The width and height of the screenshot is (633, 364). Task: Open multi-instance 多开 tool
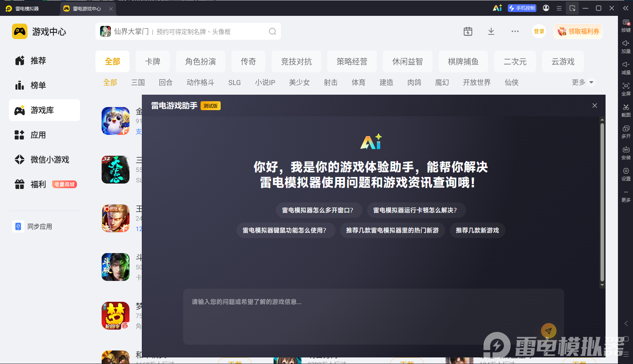pyautogui.click(x=626, y=132)
